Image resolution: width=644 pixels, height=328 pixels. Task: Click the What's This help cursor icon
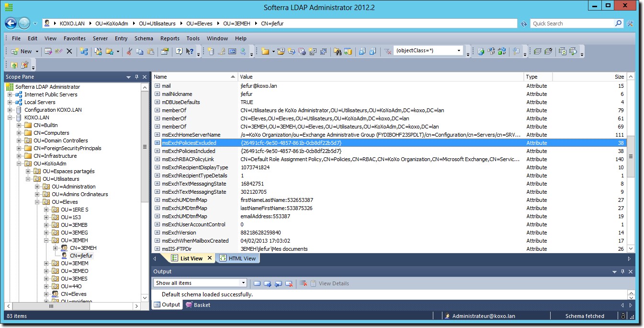pyautogui.click(x=190, y=51)
